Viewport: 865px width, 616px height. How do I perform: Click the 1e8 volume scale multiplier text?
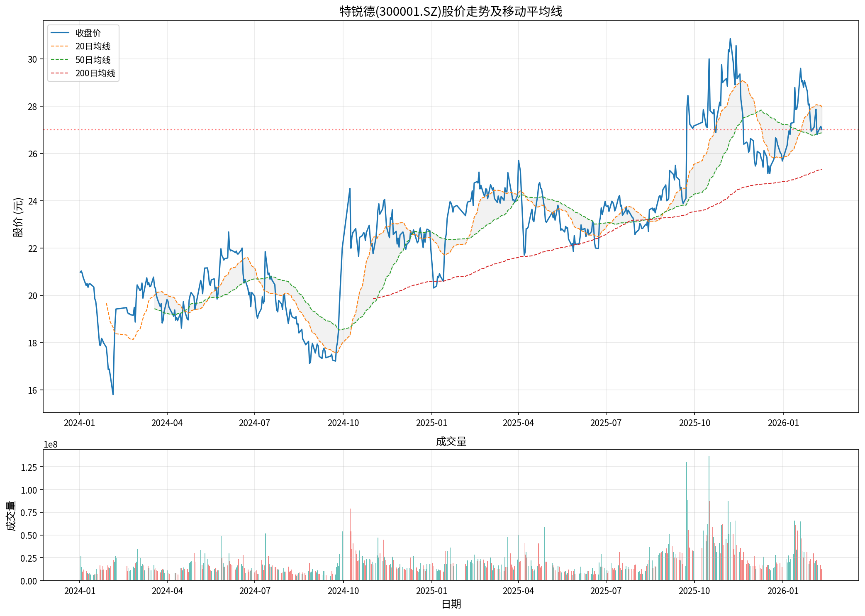pyautogui.click(x=51, y=445)
